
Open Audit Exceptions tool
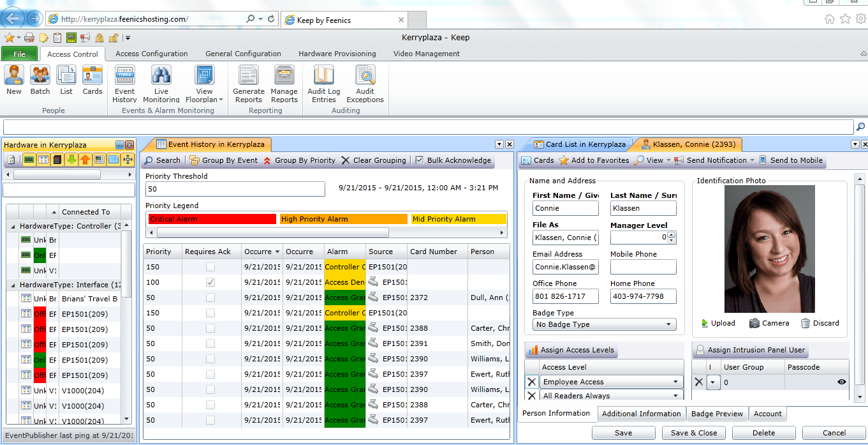click(365, 83)
